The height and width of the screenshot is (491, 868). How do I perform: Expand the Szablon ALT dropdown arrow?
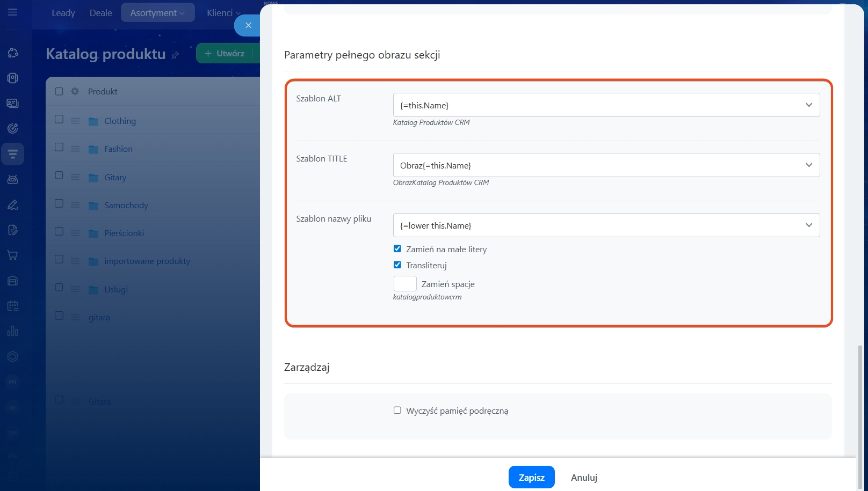tap(808, 105)
